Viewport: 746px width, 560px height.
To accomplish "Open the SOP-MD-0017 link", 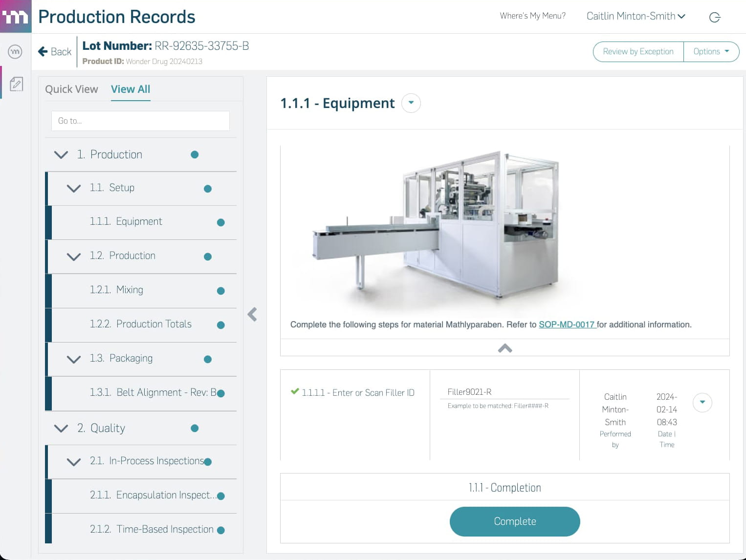I will (567, 324).
